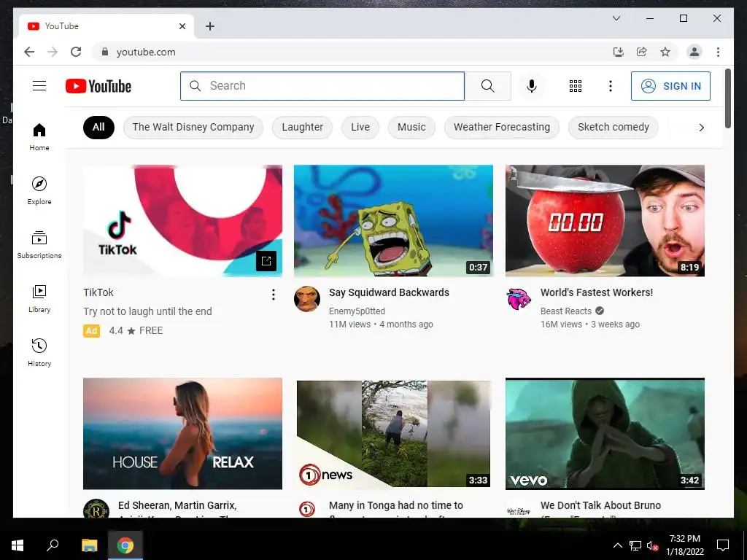Open Beast Reacts channel name

[x=565, y=311]
